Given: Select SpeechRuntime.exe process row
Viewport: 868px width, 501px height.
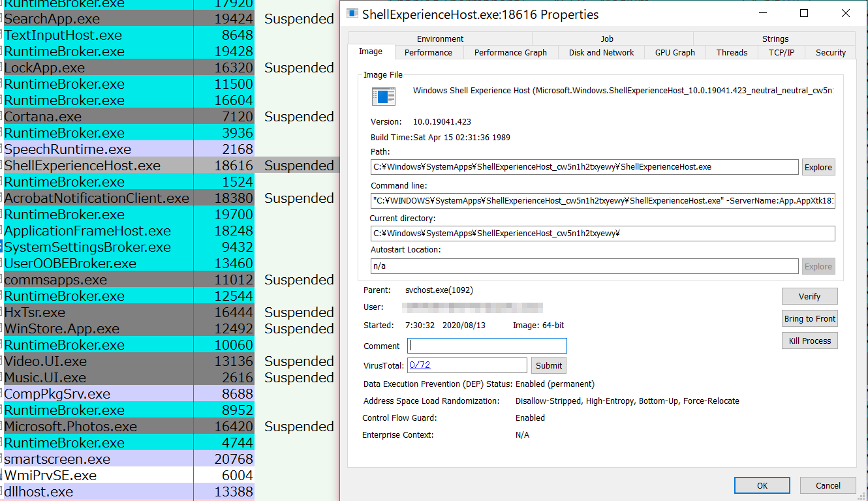Looking at the screenshot, I should coord(129,149).
